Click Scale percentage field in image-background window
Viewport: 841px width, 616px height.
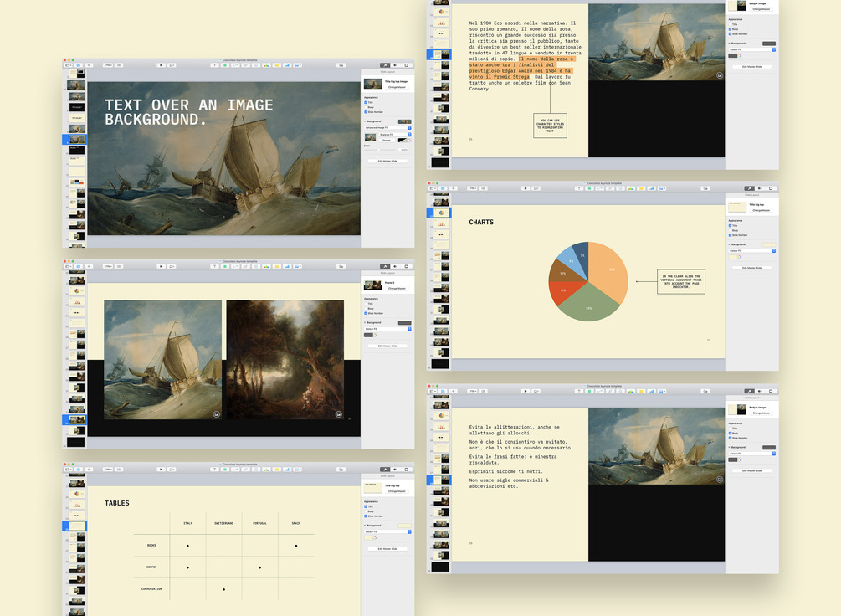point(404,150)
